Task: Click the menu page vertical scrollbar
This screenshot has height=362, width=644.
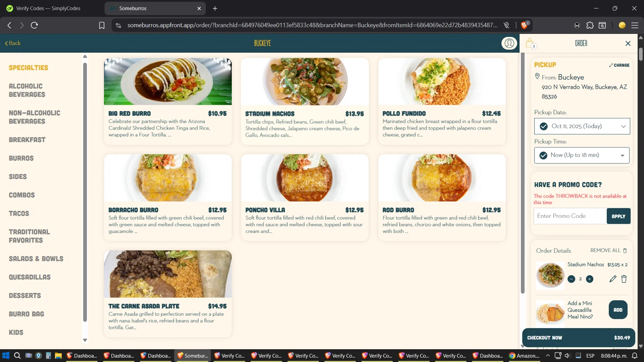Action: 522,174
